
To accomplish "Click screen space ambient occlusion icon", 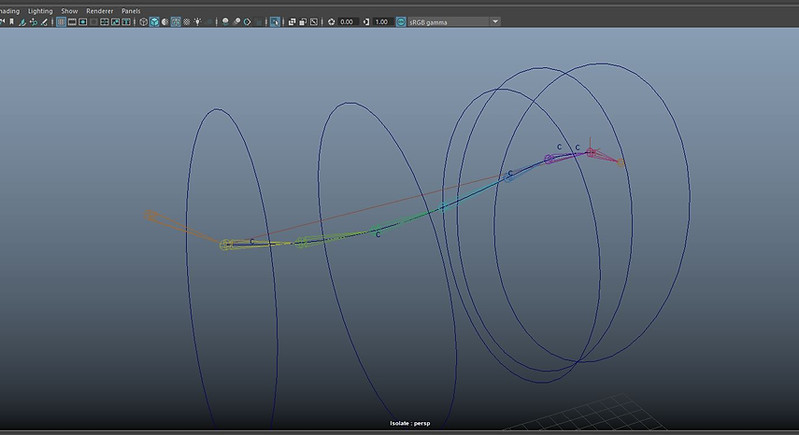I will pos(225,22).
